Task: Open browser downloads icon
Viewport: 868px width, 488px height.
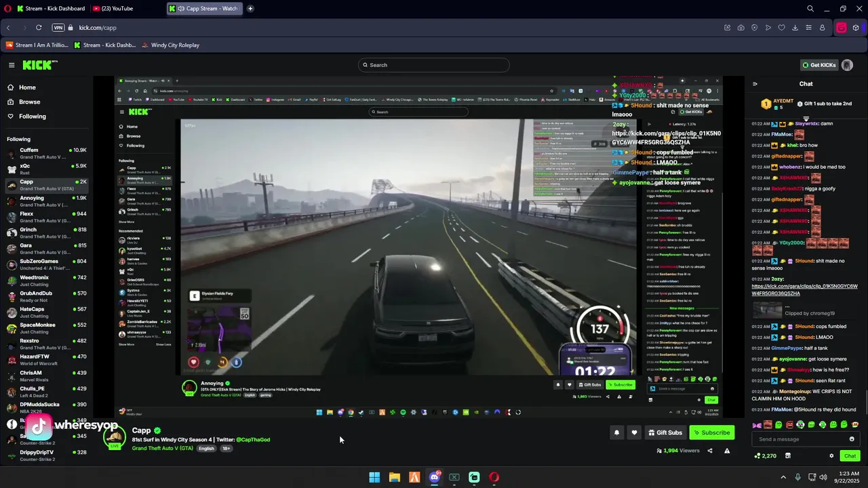Action: pyautogui.click(x=795, y=28)
